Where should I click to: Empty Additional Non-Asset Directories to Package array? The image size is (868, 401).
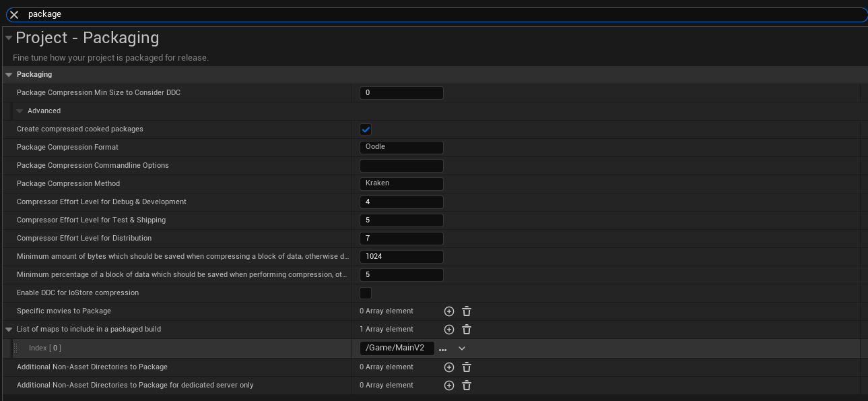click(467, 367)
